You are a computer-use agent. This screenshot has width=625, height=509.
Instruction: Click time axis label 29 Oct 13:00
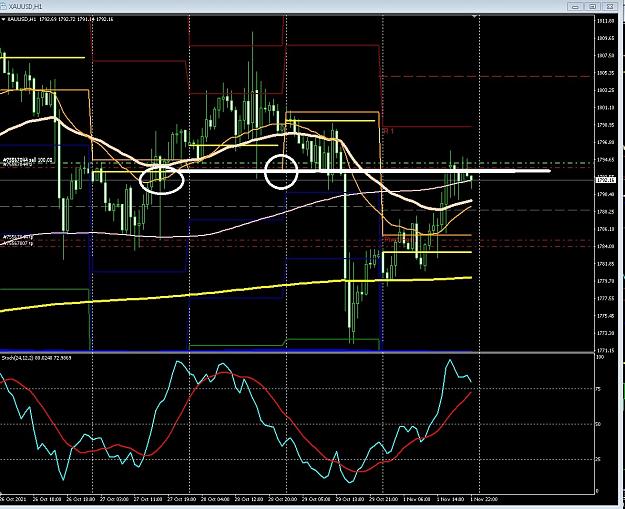pyautogui.click(x=351, y=499)
